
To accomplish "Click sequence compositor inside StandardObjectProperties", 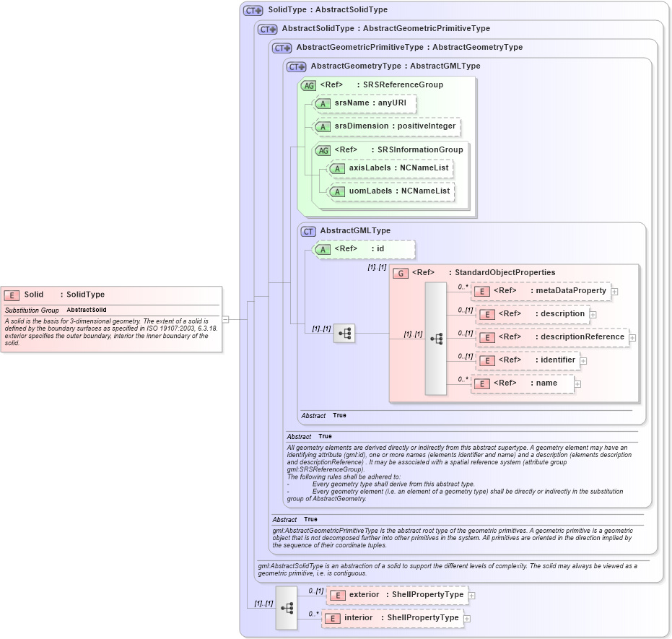I will click(436, 339).
